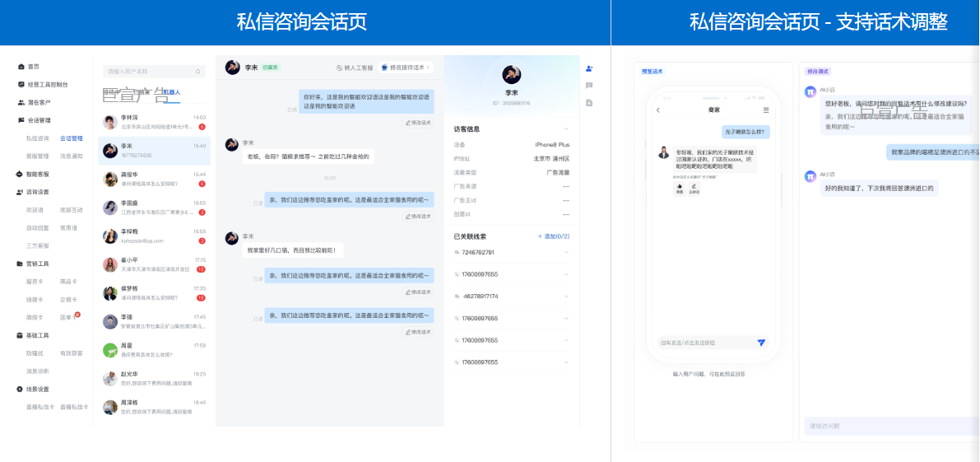
Task: Click the 咨询设置 section icon
Action: (x=21, y=192)
